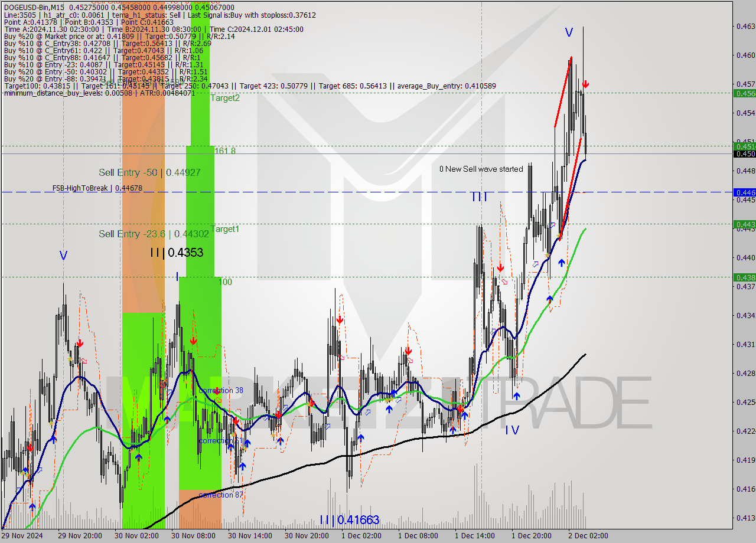Select the 'minimum_distance_buy_levels: 0.00508' line
Screen dimensions: 756x543
pyautogui.click(x=99, y=93)
